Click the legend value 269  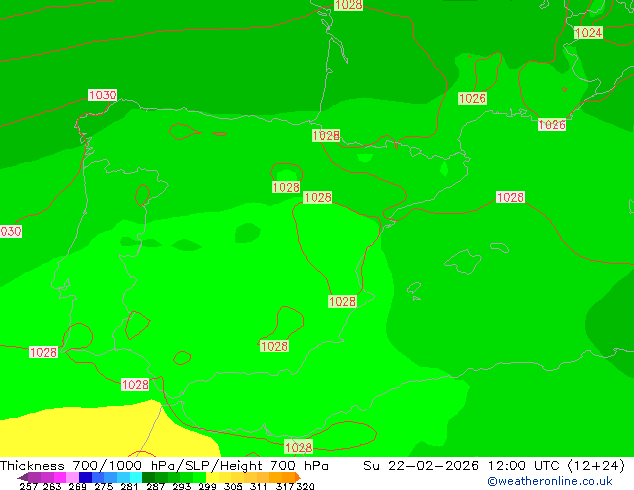pyautogui.click(x=77, y=486)
